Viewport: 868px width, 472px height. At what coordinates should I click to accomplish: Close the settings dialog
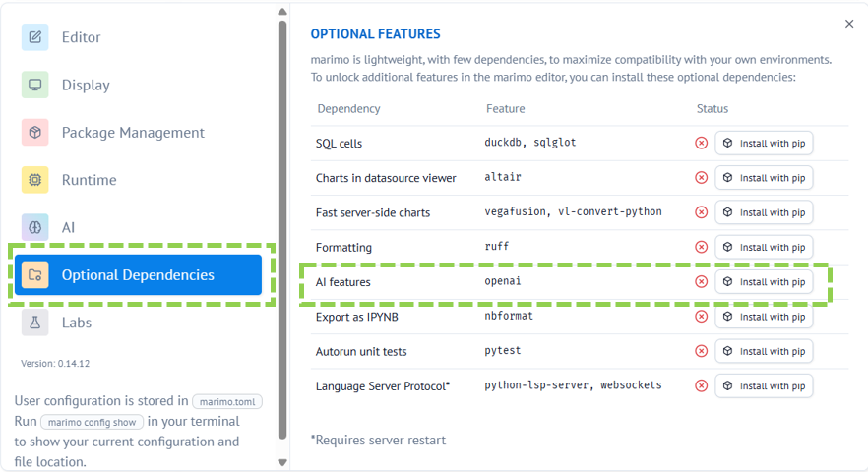pyautogui.click(x=849, y=24)
